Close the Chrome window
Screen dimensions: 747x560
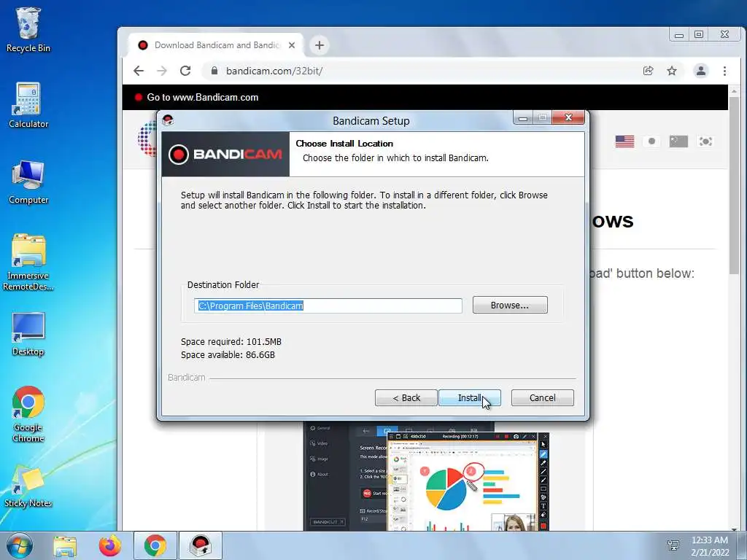point(724,34)
